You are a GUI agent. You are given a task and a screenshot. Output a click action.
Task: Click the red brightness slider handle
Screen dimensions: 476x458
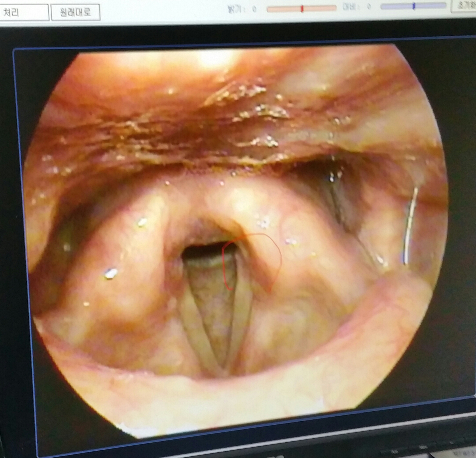302,9
